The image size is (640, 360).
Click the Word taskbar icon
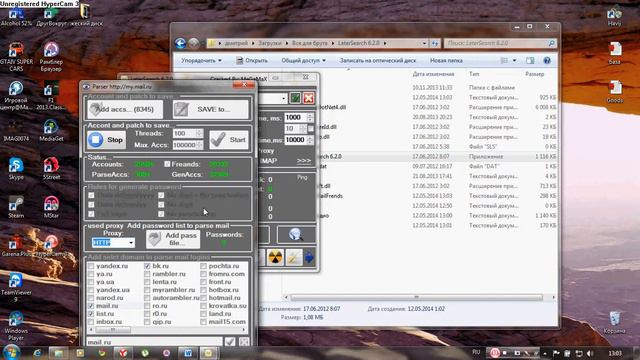[188, 353]
